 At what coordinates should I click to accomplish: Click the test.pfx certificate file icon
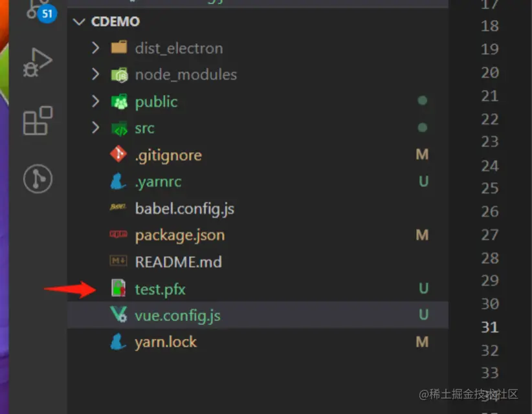coord(118,289)
